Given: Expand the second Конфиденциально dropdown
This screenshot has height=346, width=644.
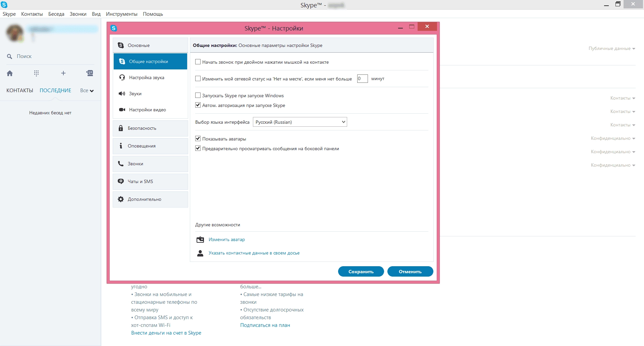Looking at the screenshot, I should point(613,152).
